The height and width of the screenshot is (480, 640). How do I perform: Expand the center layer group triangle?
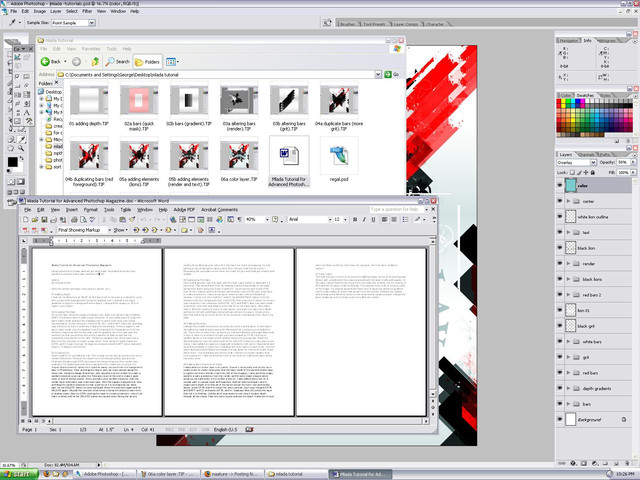pyautogui.click(x=568, y=201)
